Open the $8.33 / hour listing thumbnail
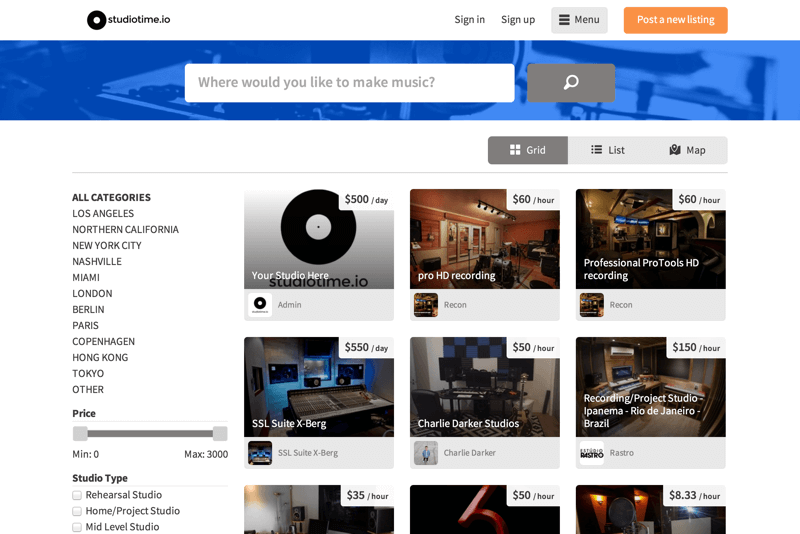800x534 pixels. (x=651, y=510)
